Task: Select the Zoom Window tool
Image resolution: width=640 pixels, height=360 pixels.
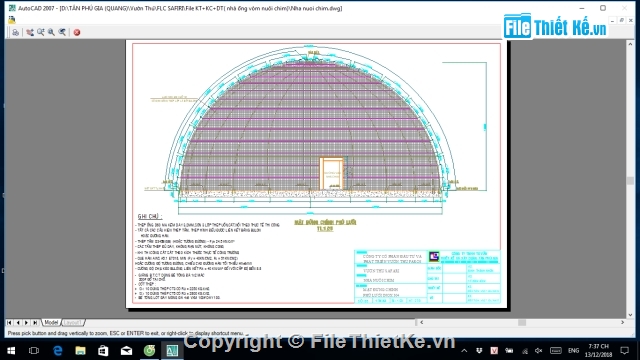Action: point(51,32)
